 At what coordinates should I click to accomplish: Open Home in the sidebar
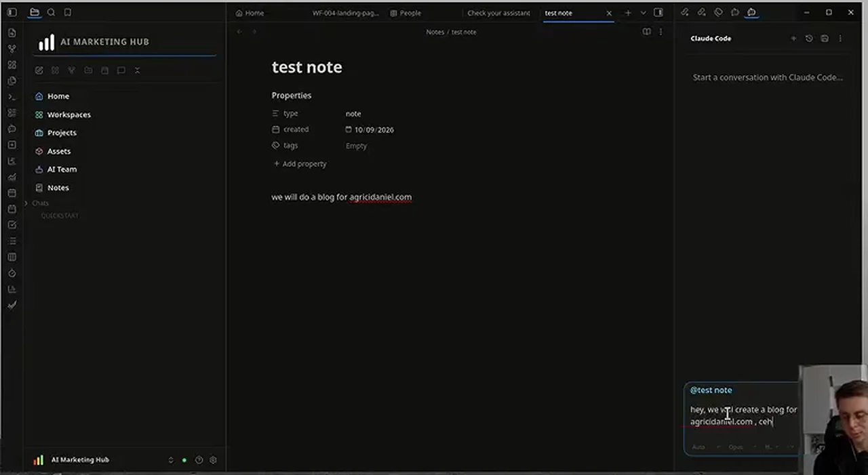point(58,96)
